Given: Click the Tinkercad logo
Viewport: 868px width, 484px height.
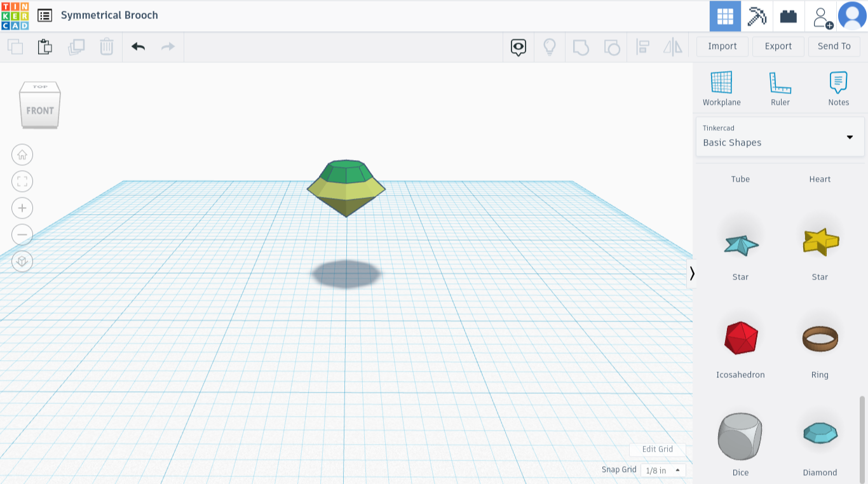Looking at the screenshot, I should [15, 16].
